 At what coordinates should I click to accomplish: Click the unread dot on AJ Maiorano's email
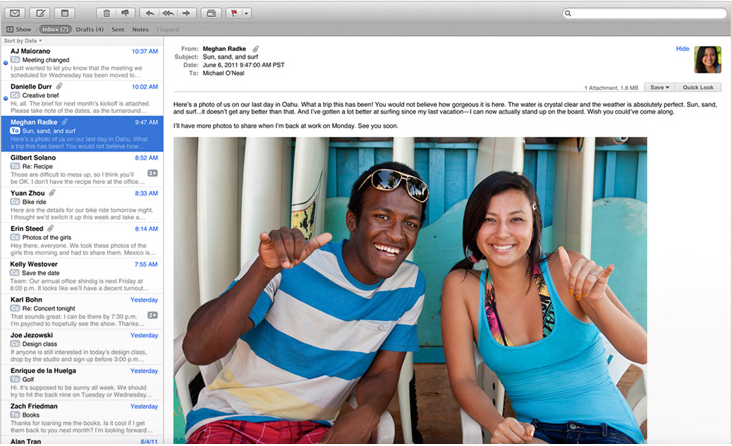point(6,63)
